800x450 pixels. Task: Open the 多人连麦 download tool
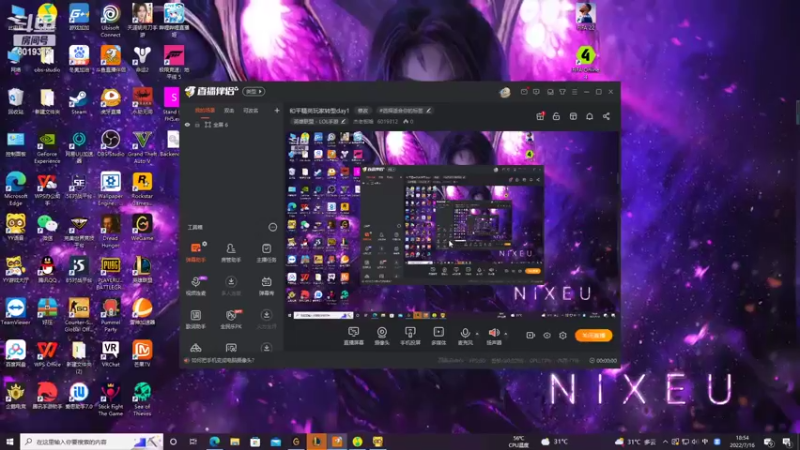pyautogui.click(x=231, y=286)
